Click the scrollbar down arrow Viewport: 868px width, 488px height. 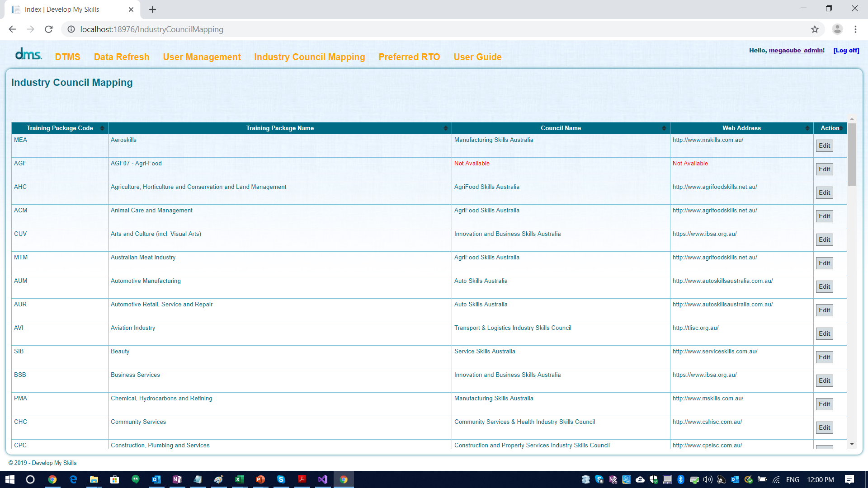coord(852,444)
